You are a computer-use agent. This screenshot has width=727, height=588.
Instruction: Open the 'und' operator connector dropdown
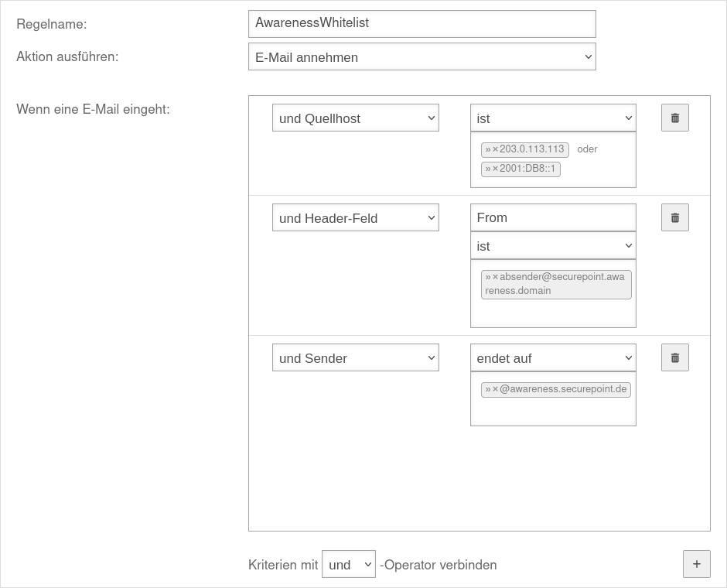click(348, 564)
